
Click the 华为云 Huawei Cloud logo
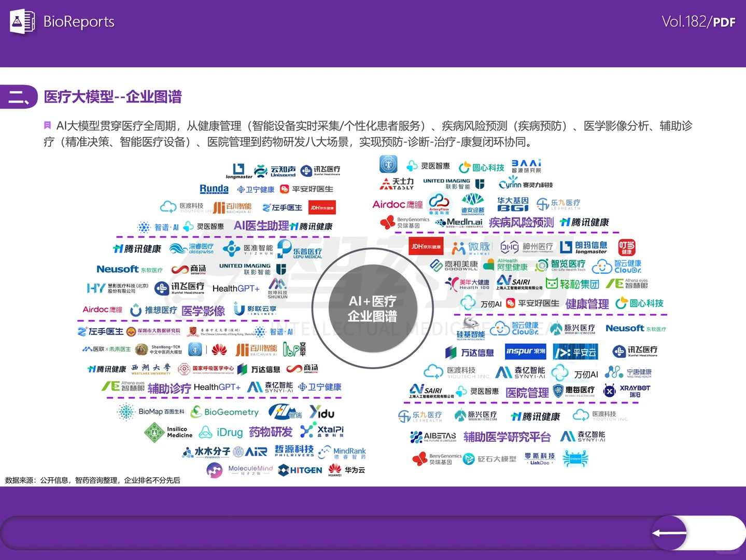pyautogui.click(x=346, y=471)
